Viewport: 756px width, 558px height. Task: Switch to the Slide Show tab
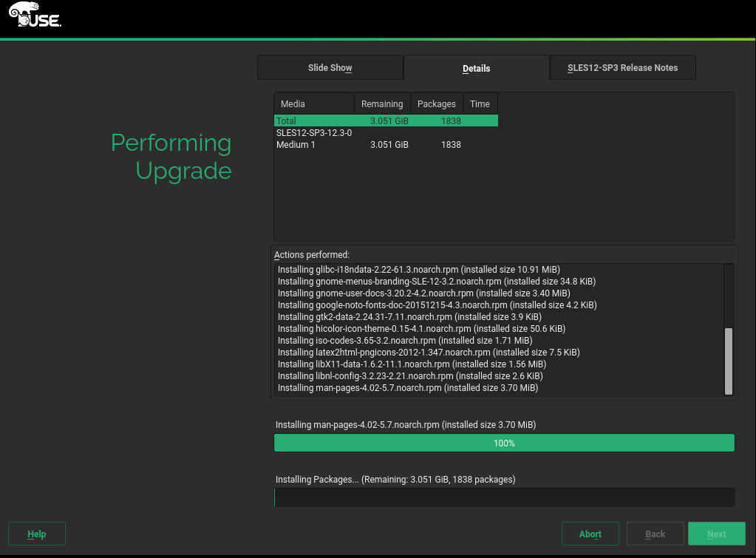coord(330,67)
